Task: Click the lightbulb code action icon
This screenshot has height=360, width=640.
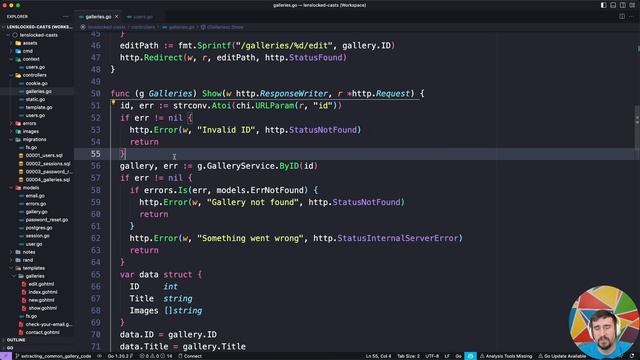Action: [113, 102]
